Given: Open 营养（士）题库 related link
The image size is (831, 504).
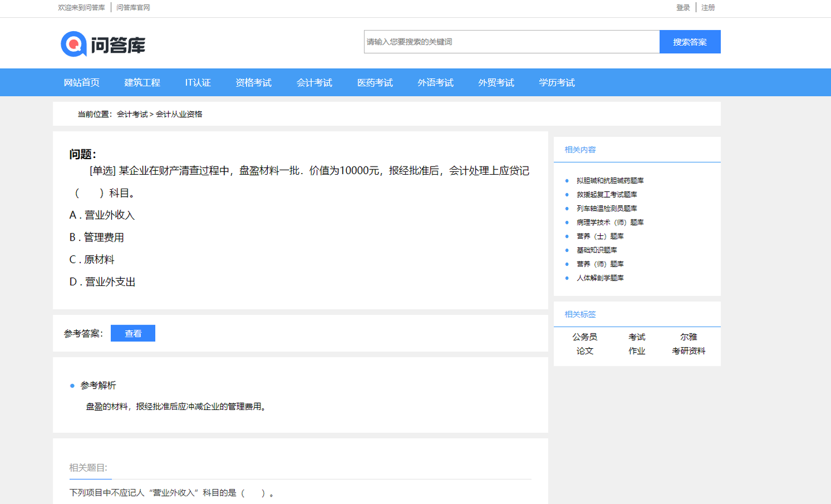Looking at the screenshot, I should coord(600,236).
